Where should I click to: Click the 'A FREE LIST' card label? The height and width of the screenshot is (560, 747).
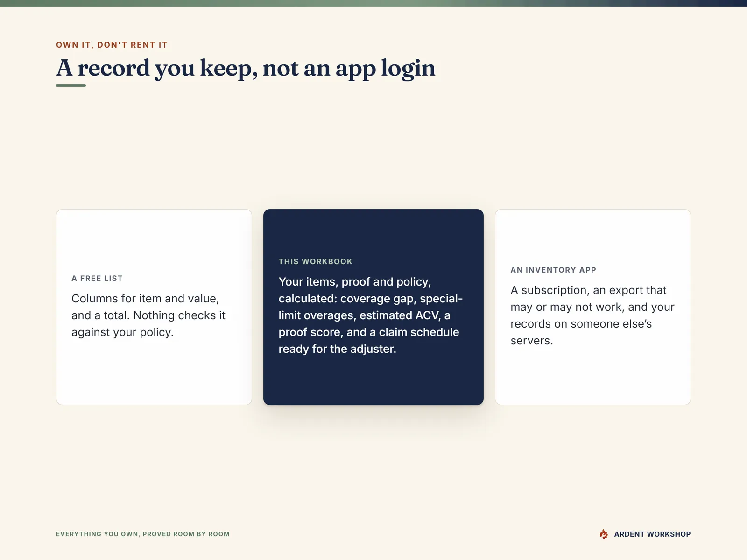97,278
